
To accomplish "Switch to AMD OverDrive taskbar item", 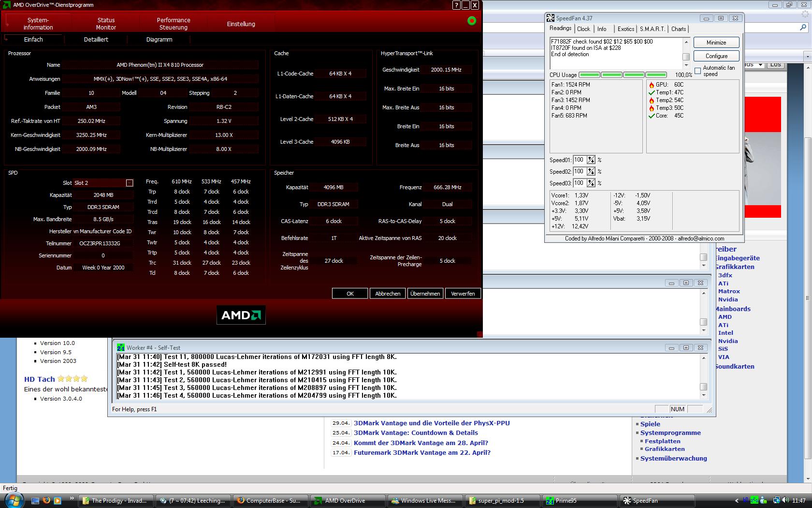I will point(348,501).
